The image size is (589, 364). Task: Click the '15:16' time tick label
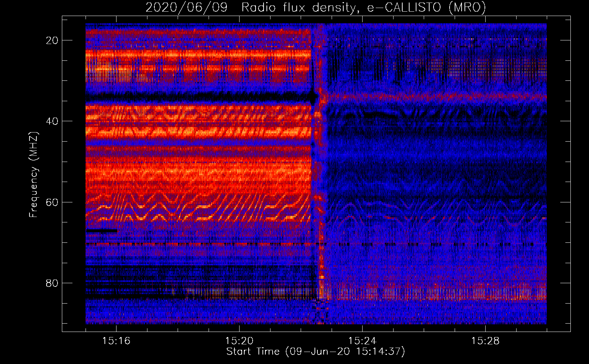click(x=116, y=341)
